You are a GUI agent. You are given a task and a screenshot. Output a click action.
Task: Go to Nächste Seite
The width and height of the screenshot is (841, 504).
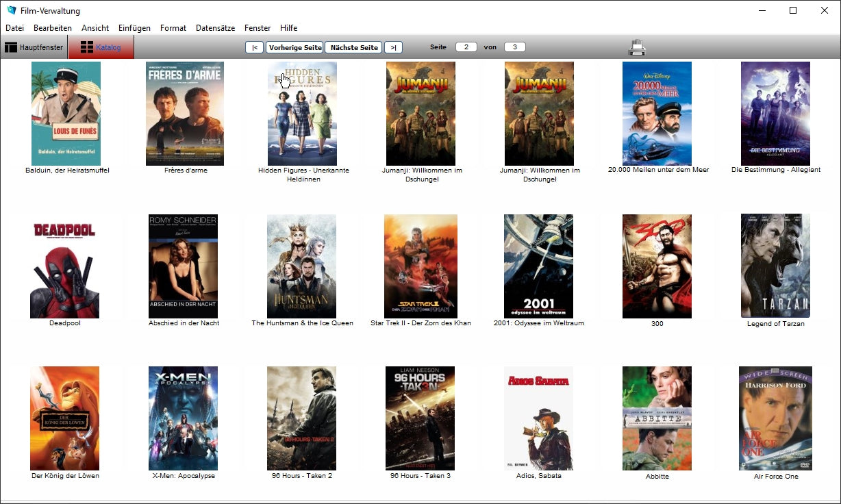point(353,47)
